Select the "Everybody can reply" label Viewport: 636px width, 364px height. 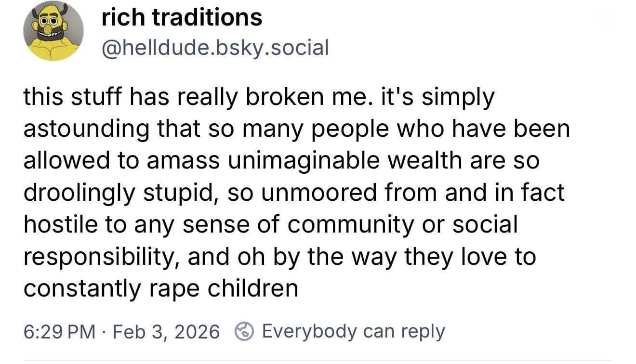(x=353, y=331)
